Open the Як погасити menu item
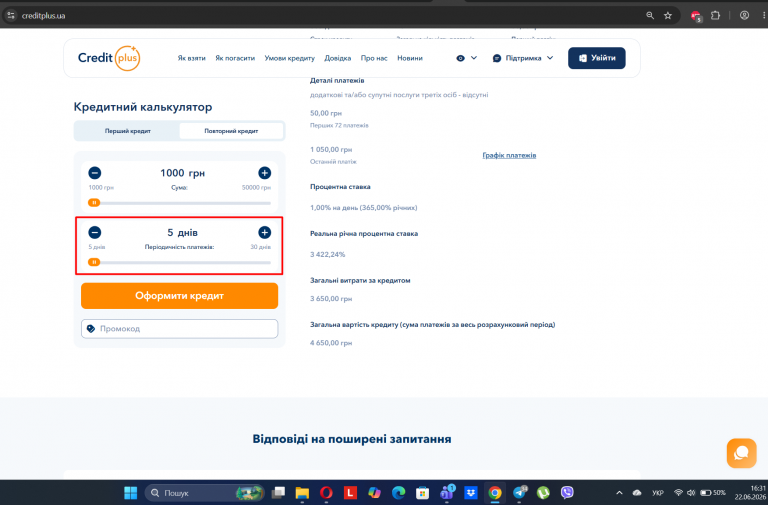 point(235,58)
